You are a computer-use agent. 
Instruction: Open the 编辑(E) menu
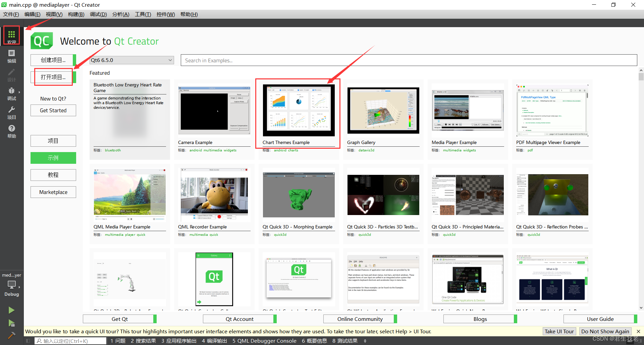33,14
